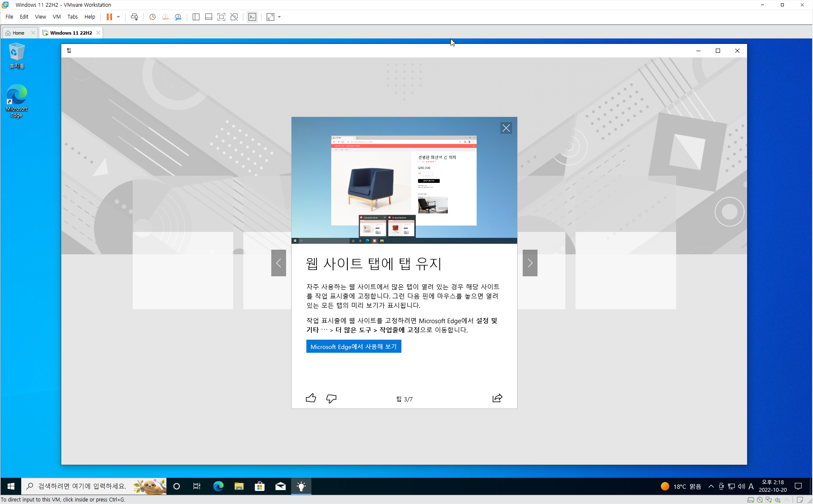Open the Windows Start menu
This screenshot has width=813, height=504.
(11, 486)
